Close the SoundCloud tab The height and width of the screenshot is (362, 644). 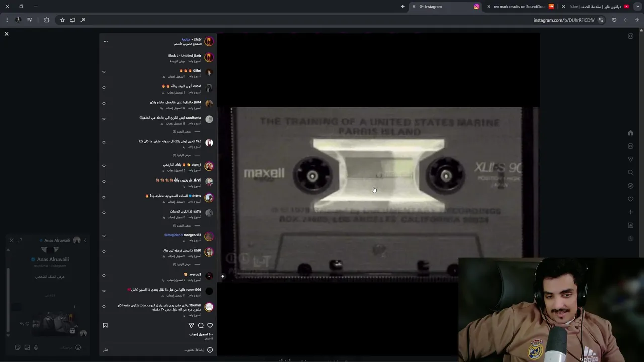coord(488,7)
